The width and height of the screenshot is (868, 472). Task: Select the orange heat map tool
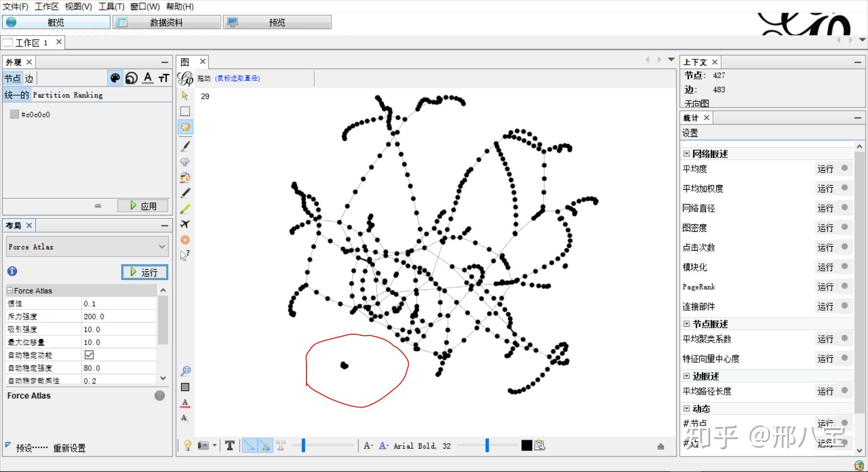pos(185,240)
